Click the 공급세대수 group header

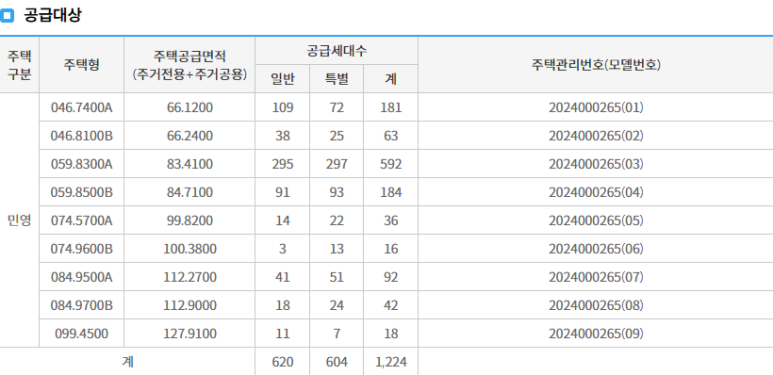[337, 51]
